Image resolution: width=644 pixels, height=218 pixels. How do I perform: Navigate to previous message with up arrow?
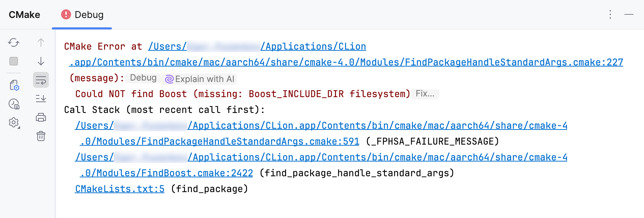click(x=41, y=43)
